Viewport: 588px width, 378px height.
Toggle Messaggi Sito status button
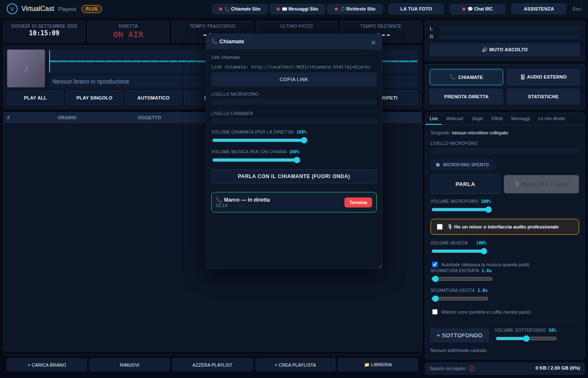(297, 9)
